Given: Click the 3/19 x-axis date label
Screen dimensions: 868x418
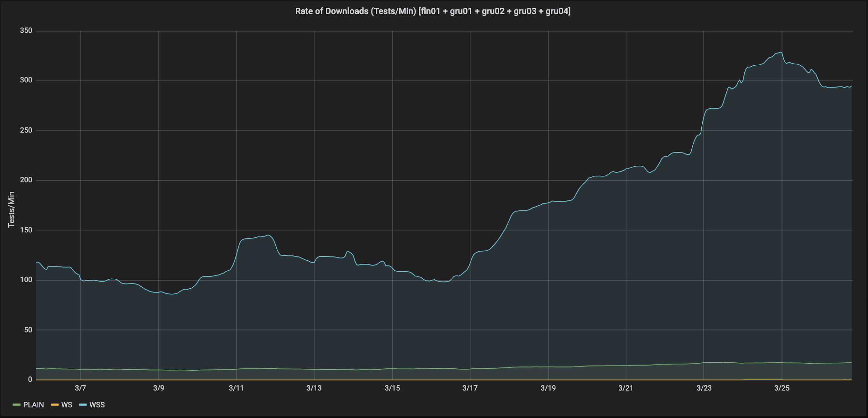Looking at the screenshot, I should (x=548, y=388).
